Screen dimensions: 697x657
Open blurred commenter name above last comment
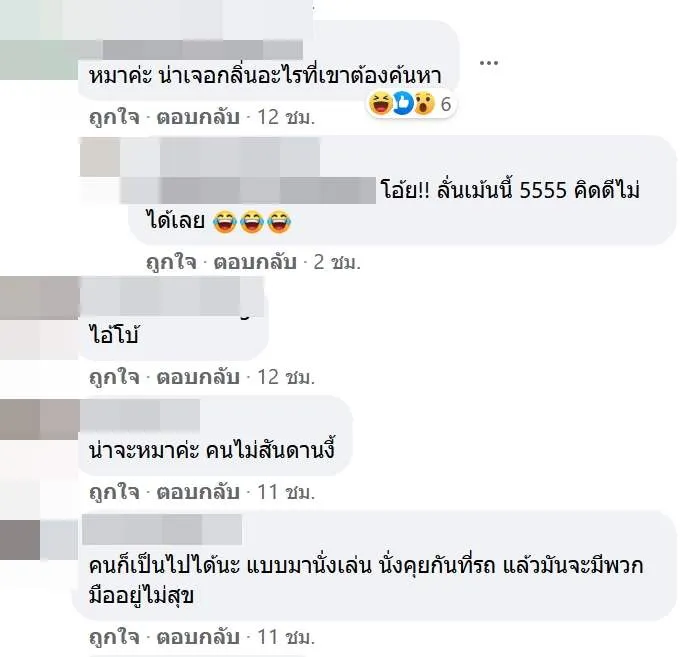162,529
